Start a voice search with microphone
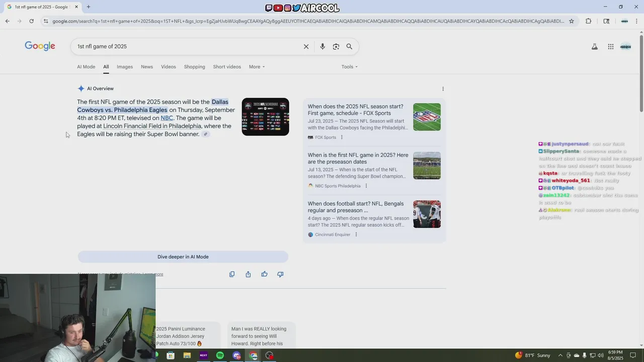 [323, 46]
